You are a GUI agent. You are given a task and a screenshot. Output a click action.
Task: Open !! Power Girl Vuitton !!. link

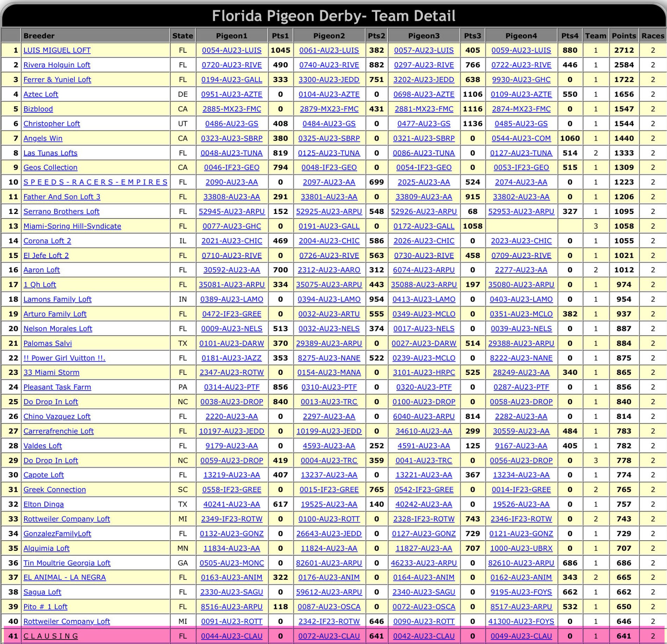coord(64,358)
